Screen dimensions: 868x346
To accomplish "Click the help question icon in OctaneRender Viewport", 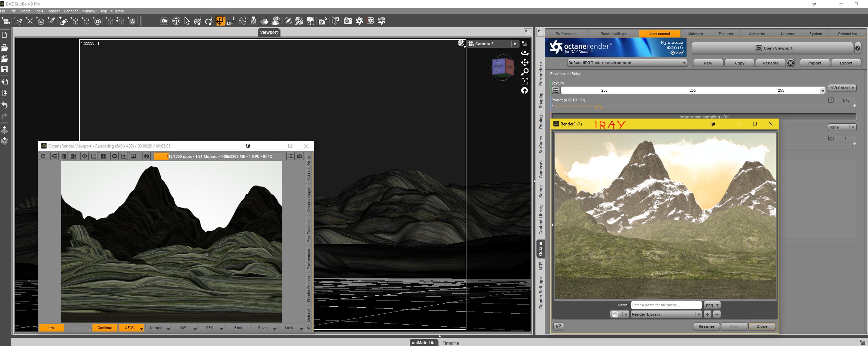I will 147,156.
